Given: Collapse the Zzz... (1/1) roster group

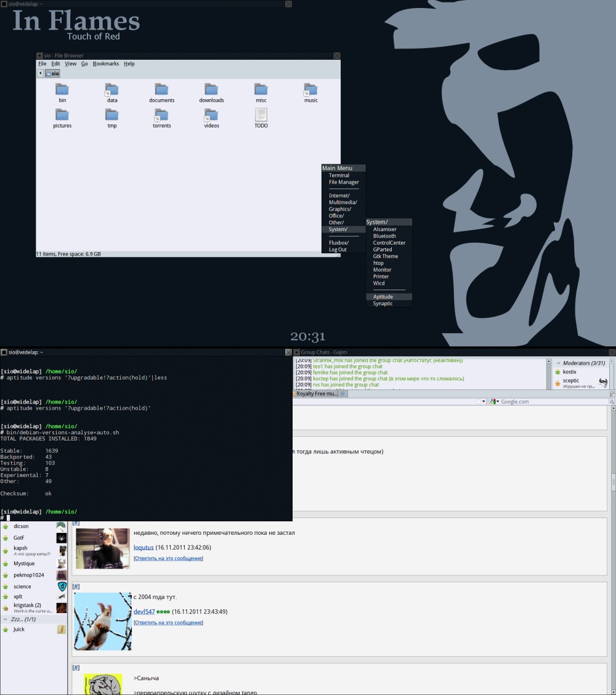Looking at the screenshot, I should coord(6,619).
